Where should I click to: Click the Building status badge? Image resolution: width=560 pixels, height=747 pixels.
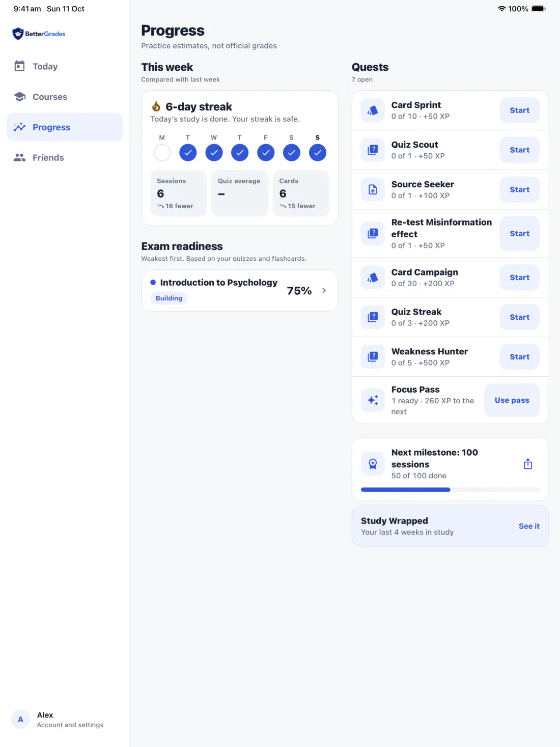[169, 298]
